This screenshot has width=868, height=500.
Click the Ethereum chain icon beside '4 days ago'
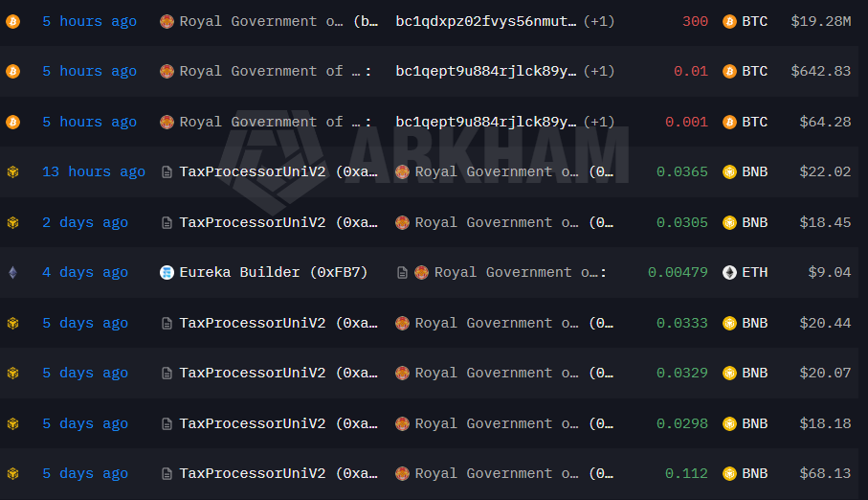point(12,273)
